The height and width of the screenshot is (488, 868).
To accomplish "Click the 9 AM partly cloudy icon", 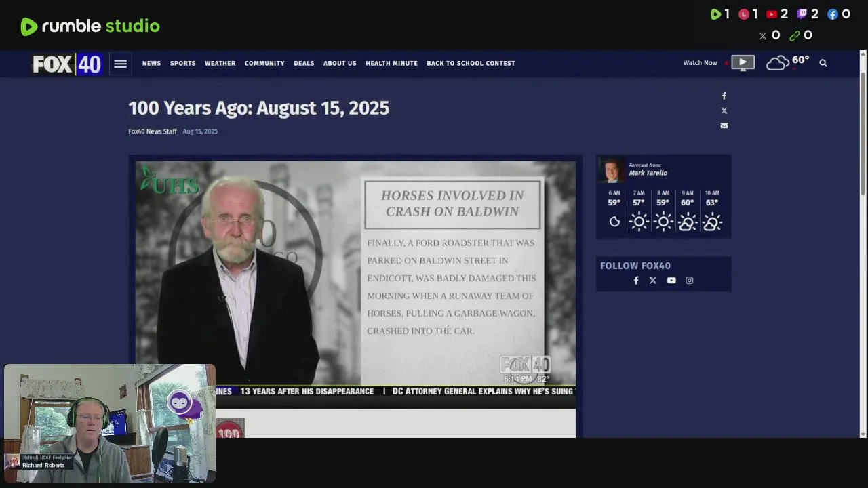I will coord(688,222).
